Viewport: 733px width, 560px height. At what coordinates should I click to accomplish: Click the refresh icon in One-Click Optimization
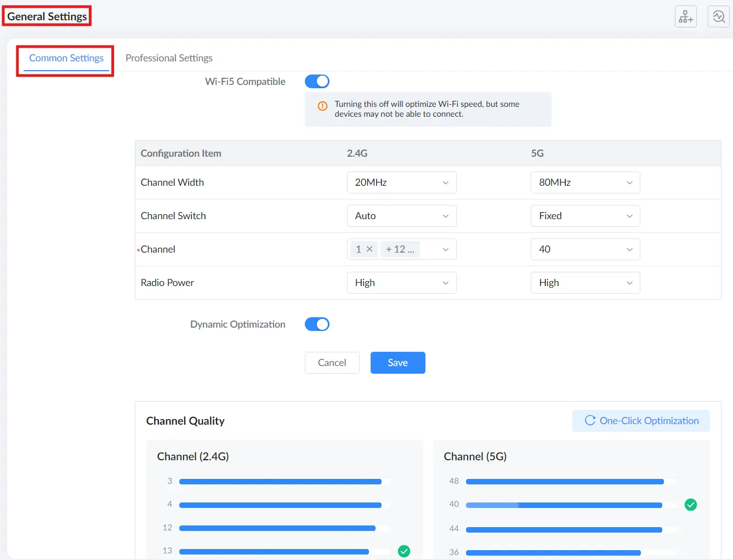(590, 420)
